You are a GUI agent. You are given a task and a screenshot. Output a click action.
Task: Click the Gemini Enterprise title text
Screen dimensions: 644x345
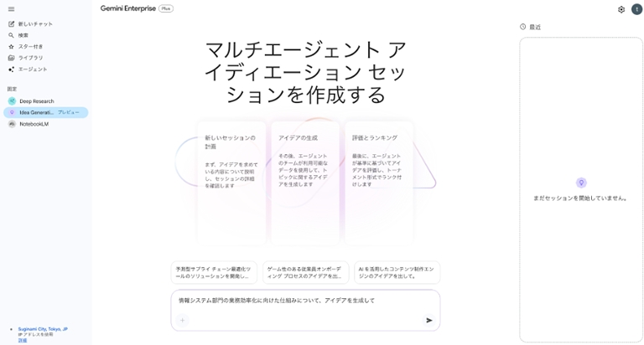[128, 8]
